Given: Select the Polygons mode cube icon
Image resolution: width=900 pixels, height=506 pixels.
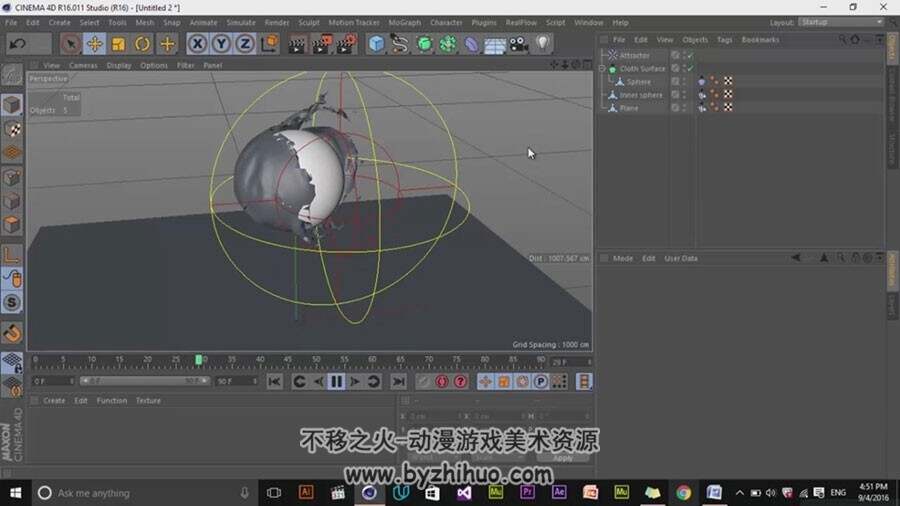Looking at the screenshot, I should click(12, 225).
